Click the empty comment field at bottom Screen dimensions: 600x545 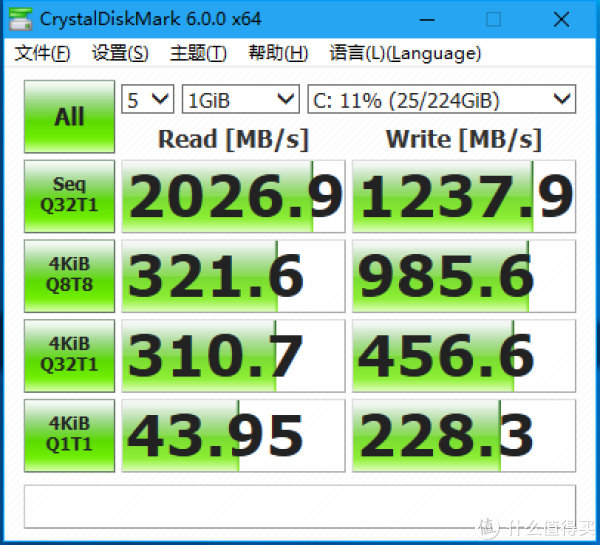[x=300, y=507]
